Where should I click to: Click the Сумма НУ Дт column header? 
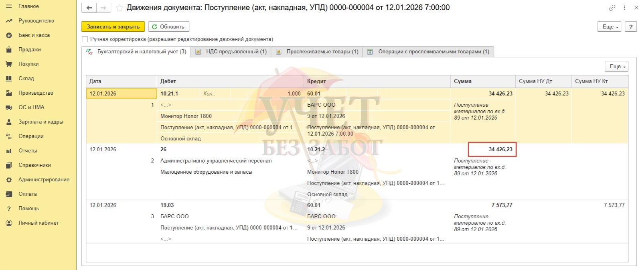tap(543, 81)
